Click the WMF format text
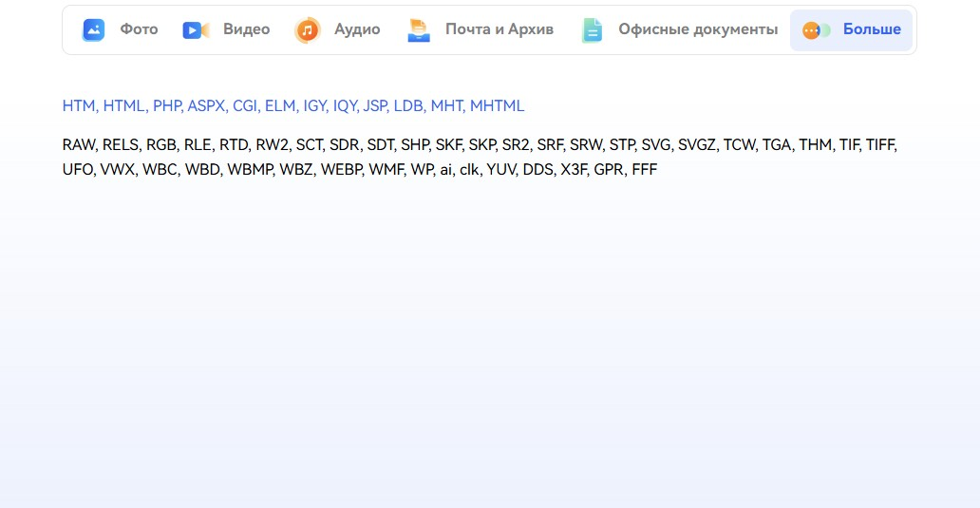 [x=385, y=170]
